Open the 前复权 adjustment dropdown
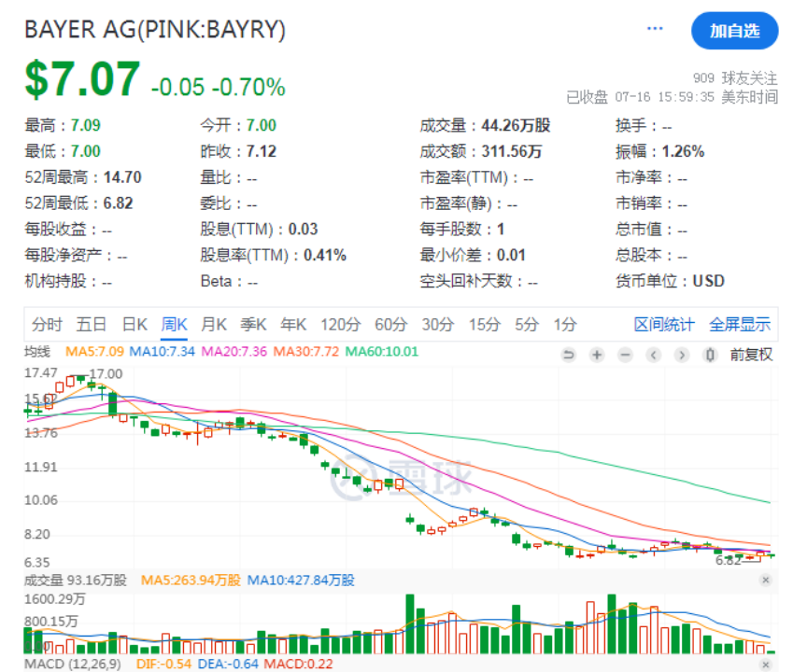Image resolution: width=807 pixels, height=672 pixels. (751, 355)
